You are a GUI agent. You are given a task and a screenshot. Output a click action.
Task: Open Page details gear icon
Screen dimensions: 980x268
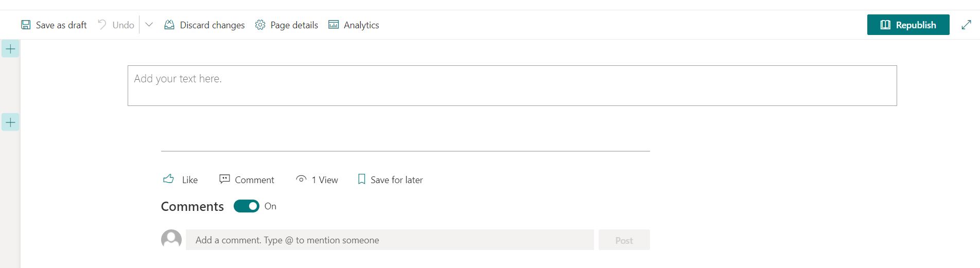pyautogui.click(x=260, y=25)
